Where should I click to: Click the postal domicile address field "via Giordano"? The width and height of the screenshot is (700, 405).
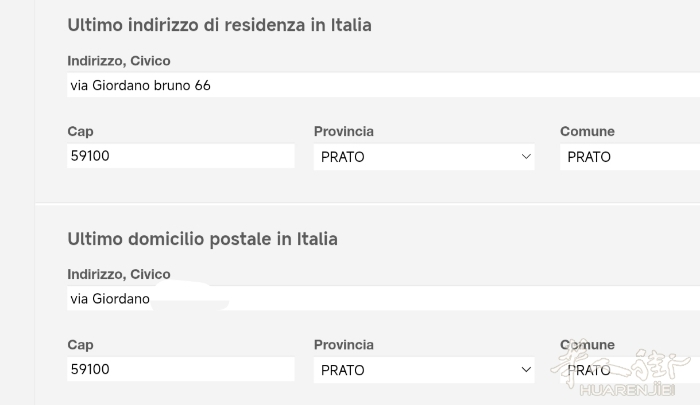point(380,298)
